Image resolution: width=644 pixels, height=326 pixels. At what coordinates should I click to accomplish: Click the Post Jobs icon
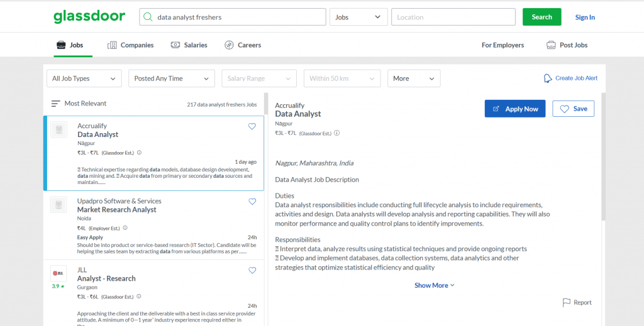(x=551, y=45)
